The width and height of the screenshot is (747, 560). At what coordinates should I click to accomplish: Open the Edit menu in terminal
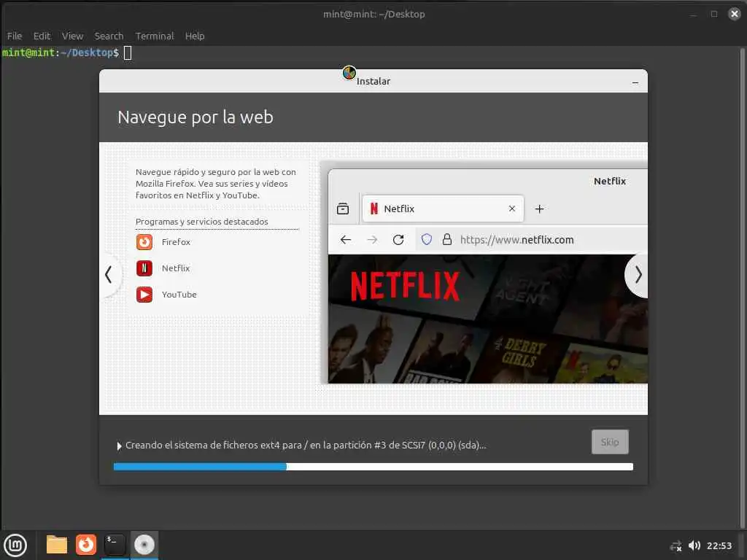pyautogui.click(x=42, y=36)
